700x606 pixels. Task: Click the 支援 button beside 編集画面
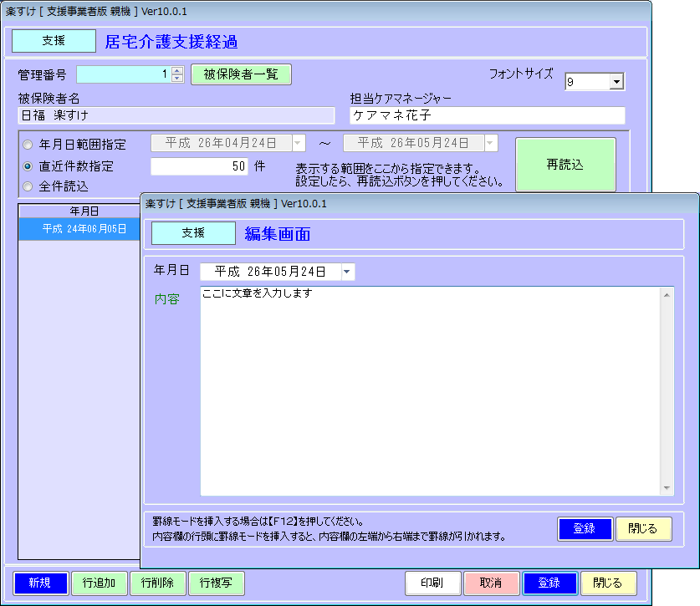pos(193,233)
